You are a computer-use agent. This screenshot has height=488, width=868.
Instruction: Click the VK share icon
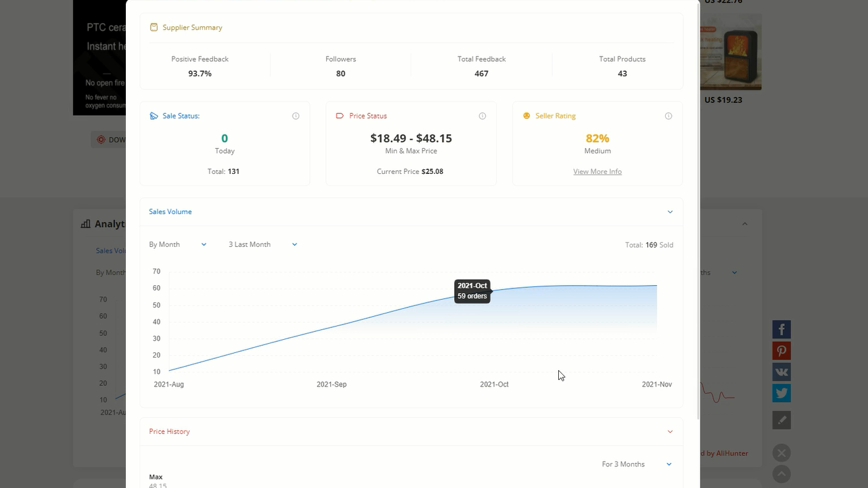pos(781,372)
